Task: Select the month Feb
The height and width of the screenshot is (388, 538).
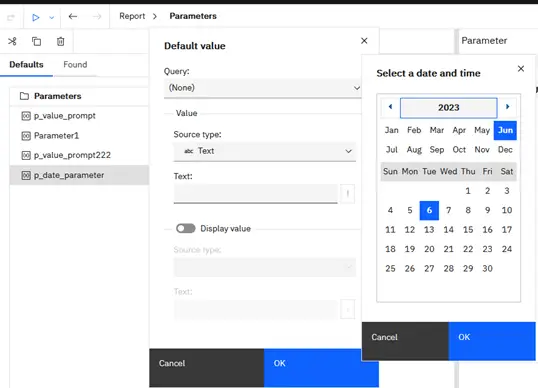Action: point(414,130)
